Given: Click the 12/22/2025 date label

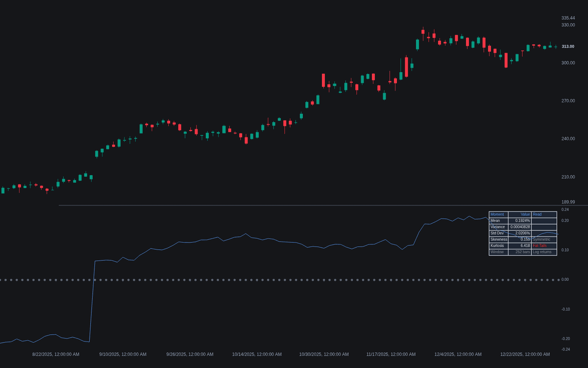Looking at the screenshot, I should coord(525,354).
